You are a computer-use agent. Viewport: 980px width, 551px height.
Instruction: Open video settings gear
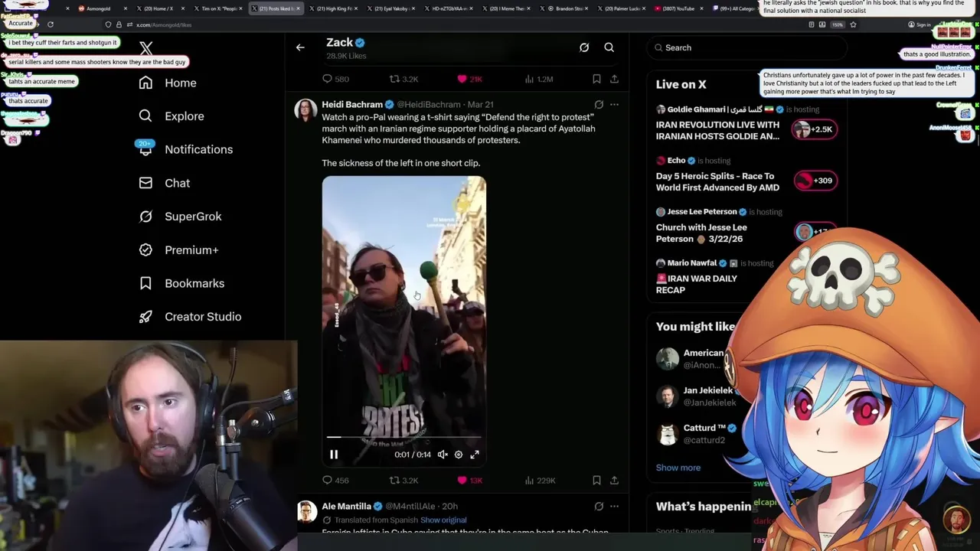(x=459, y=455)
